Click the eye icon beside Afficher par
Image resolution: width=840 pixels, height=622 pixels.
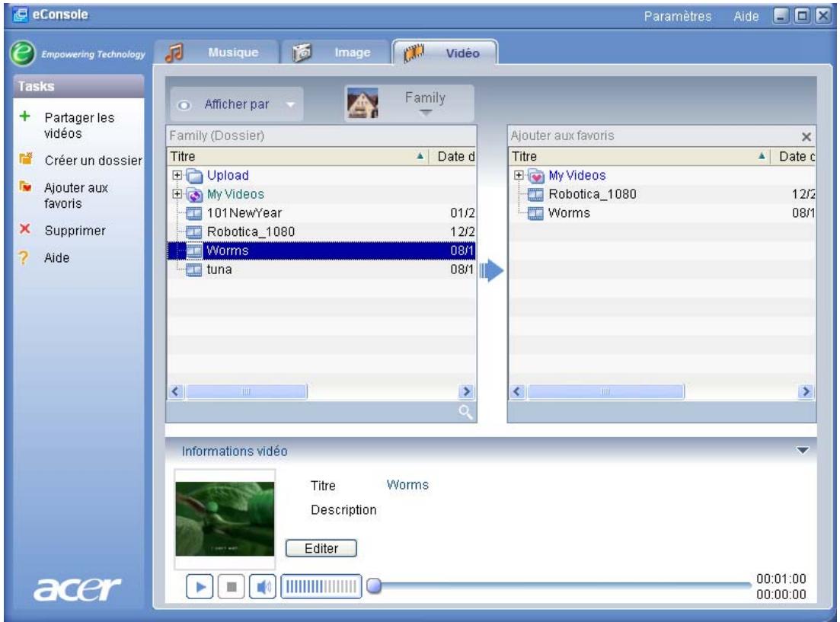tap(184, 106)
